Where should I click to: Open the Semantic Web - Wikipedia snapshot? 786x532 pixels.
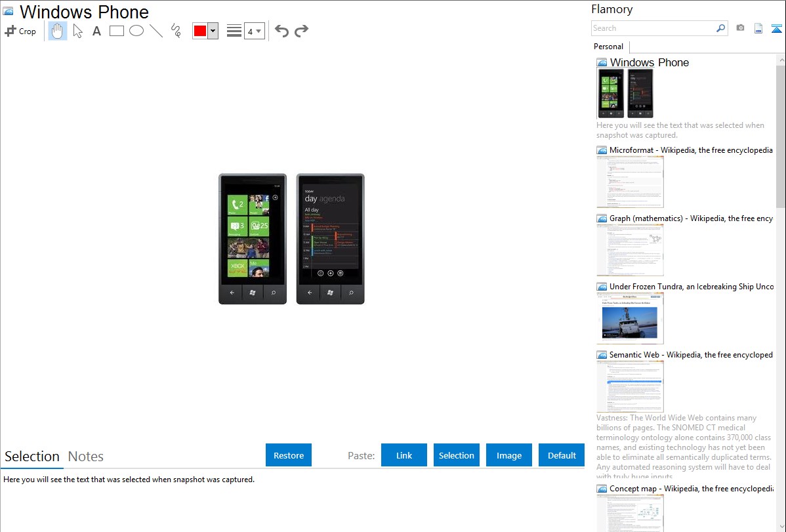pos(691,354)
